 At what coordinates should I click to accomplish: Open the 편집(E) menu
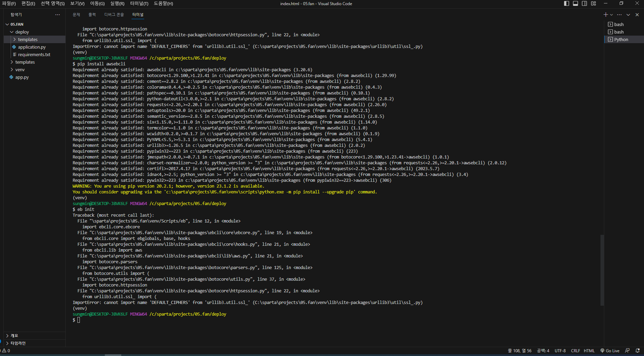point(28,3)
